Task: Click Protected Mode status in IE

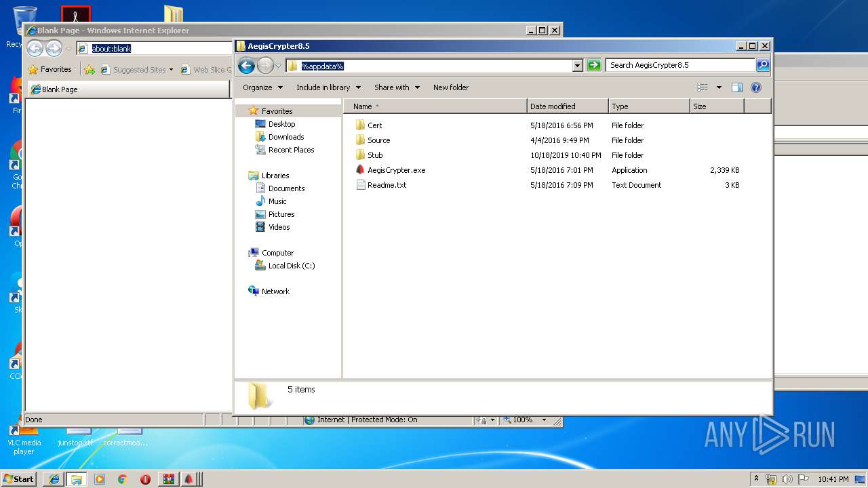Action: [367, 420]
